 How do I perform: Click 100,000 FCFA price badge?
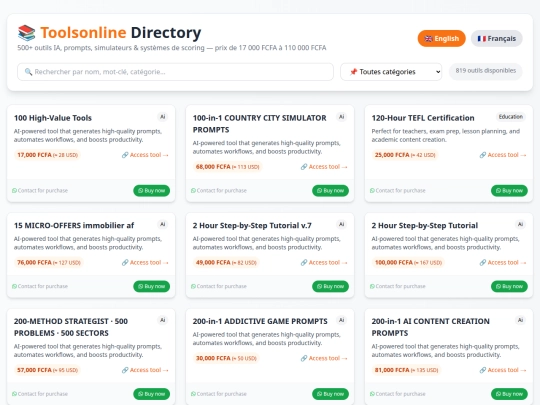tap(408, 262)
